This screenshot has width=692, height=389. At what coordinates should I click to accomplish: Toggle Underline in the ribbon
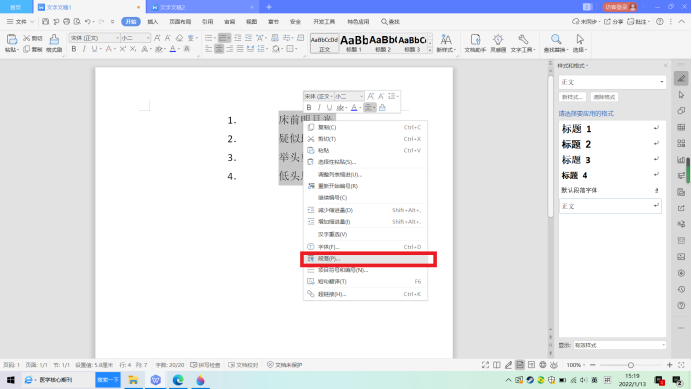tap(94, 49)
